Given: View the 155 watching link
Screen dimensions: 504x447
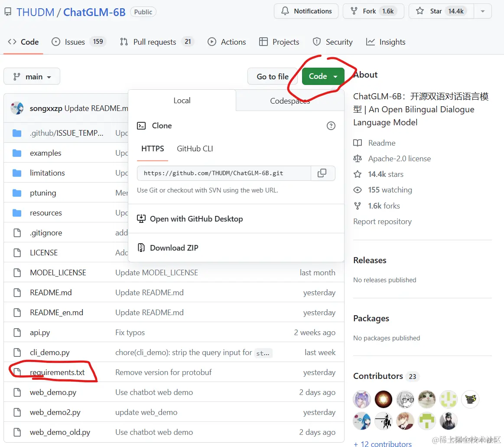Looking at the screenshot, I should pyautogui.click(x=383, y=190).
